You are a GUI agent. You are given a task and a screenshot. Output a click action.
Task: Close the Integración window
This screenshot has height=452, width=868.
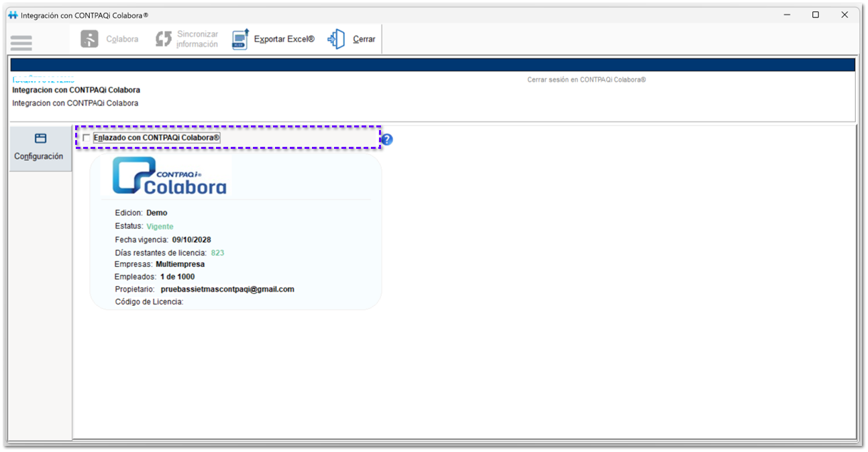click(845, 15)
